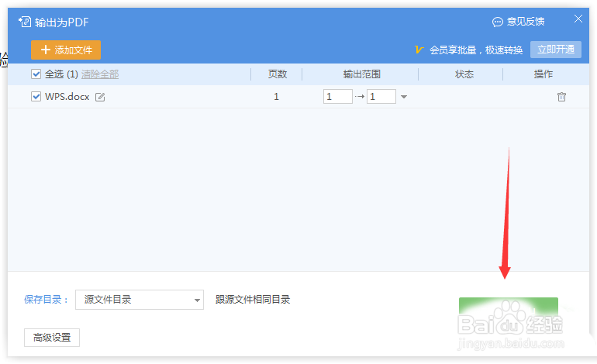
Task: Click the Add File button
Action: tap(66, 50)
